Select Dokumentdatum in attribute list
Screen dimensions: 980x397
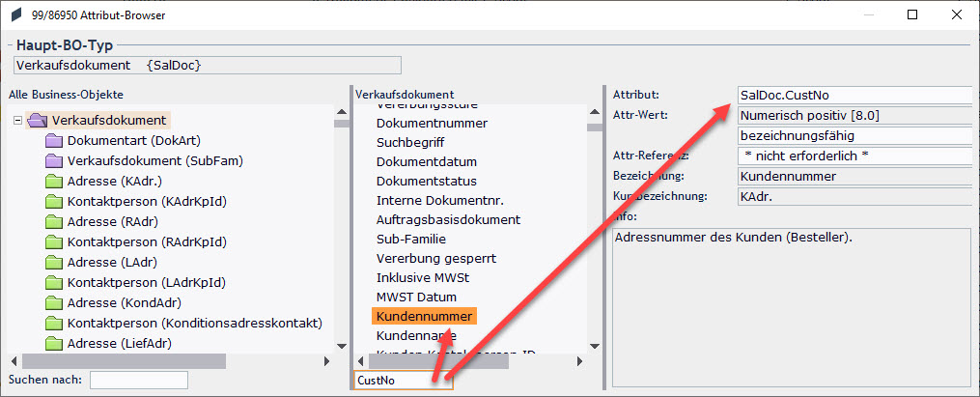click(426, 162)
